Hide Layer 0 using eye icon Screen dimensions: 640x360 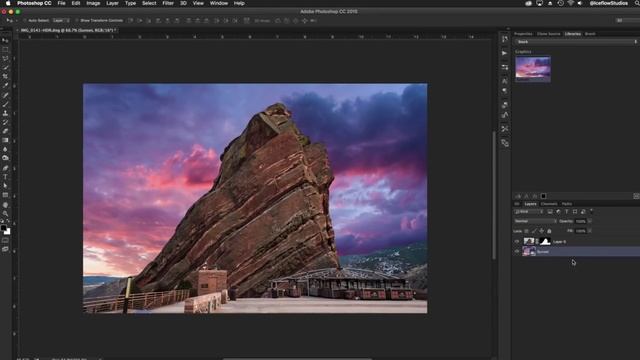pos(517,242)
